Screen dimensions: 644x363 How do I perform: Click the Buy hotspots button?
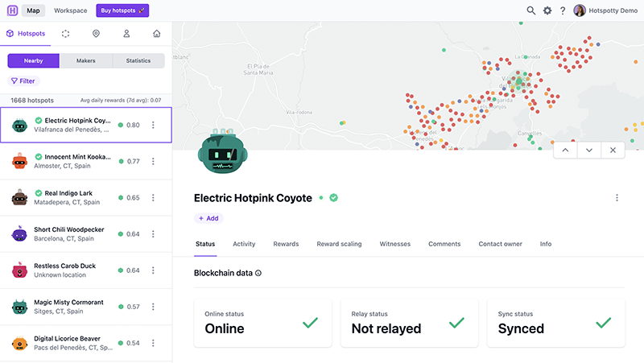122,10
